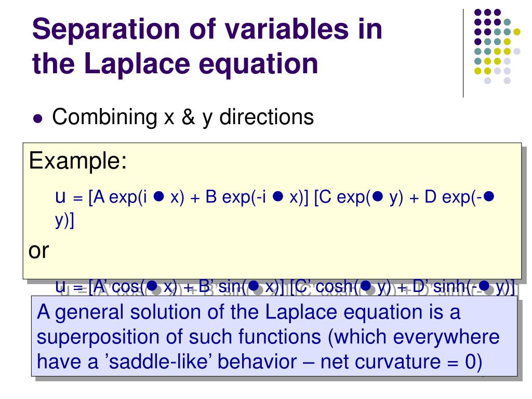The image size is (532, 399).
Task: Click the blue dot in "D'sinh(-" term
Action: (x=484, y=286)
